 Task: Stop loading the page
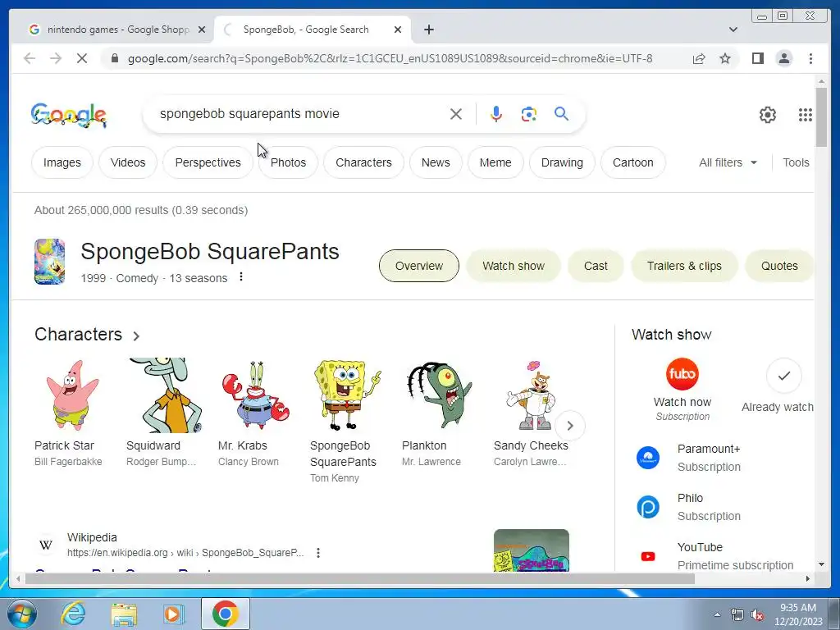[82, 58]
